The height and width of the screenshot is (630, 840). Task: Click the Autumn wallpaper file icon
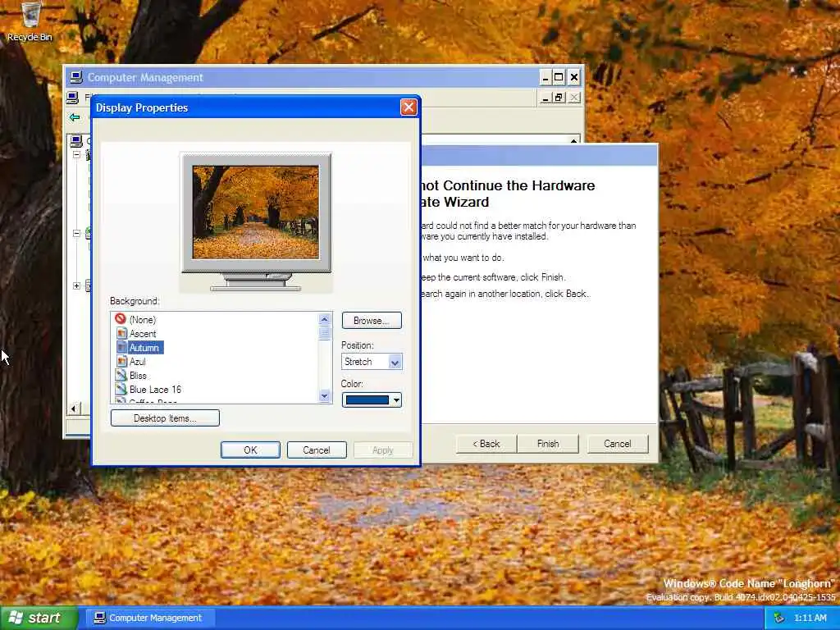[121, 347]
